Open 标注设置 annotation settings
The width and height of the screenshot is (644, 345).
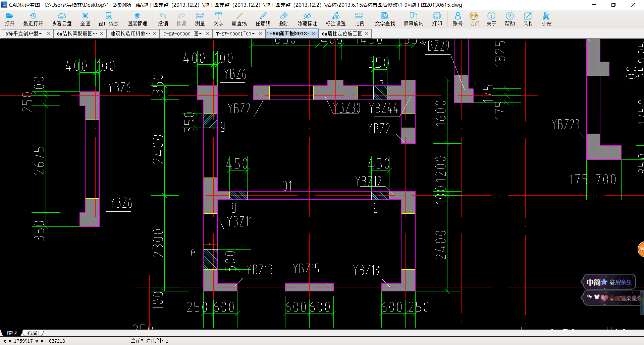click(x=336, y=19)
